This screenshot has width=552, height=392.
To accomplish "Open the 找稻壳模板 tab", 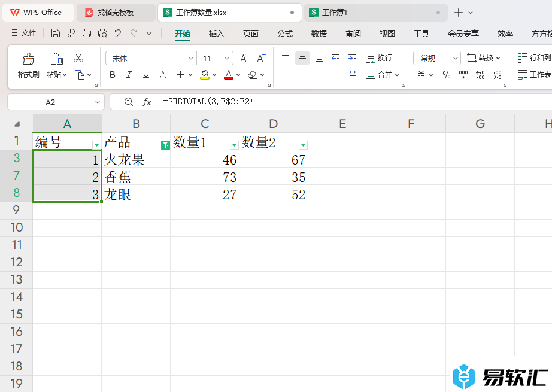I will click(x=116, y=13).
